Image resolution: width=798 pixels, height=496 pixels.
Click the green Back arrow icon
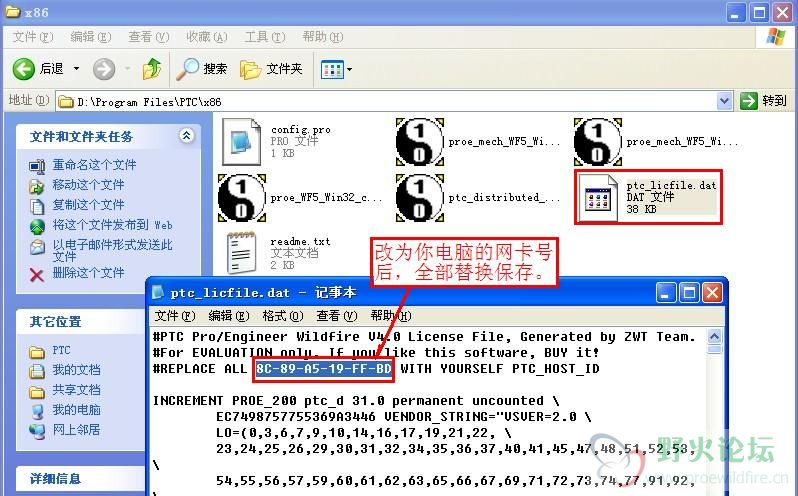coord(23,69)
